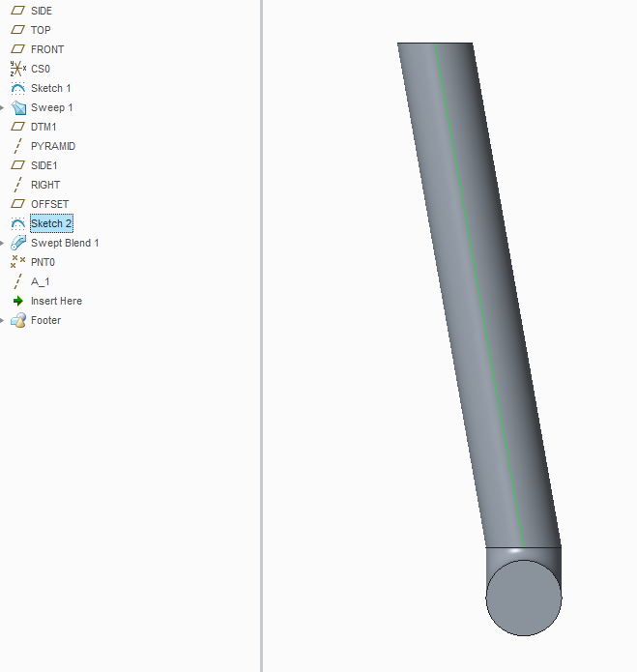637x672 pixels.
Task: Click the SIDE datum plane icon
Action: (x=17, y=11)
